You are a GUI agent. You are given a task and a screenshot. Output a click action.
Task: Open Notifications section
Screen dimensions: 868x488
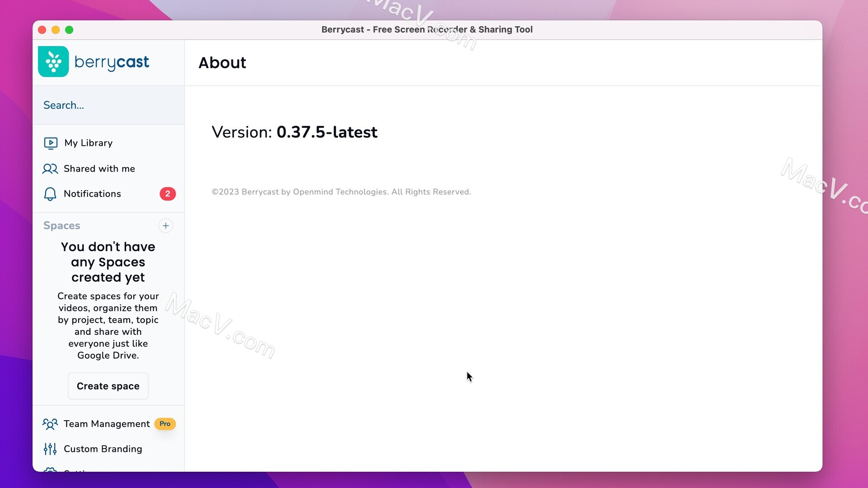click(108, 194)
